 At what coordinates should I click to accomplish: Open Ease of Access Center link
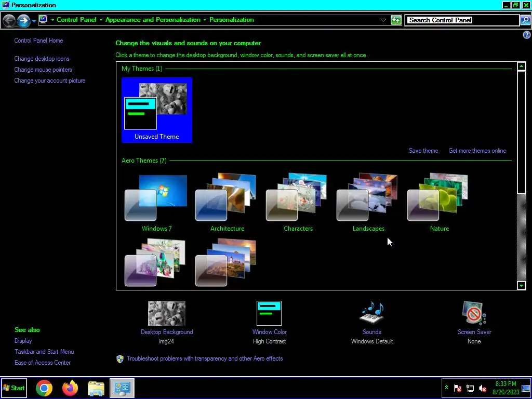43,362
